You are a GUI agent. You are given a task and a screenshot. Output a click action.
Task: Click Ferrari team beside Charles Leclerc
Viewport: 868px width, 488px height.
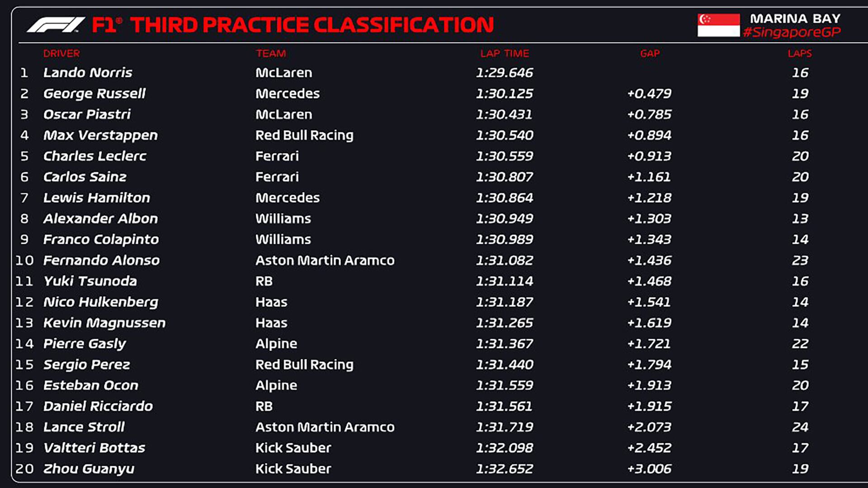pyautogui.click(x=277, y=156)
